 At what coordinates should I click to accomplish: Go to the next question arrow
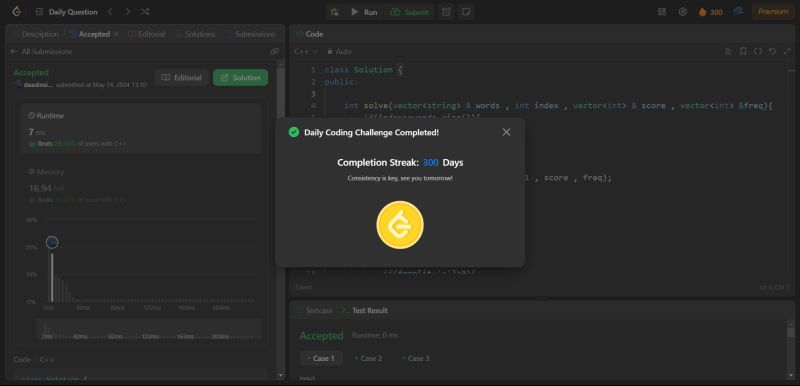(x=128, y=12)
